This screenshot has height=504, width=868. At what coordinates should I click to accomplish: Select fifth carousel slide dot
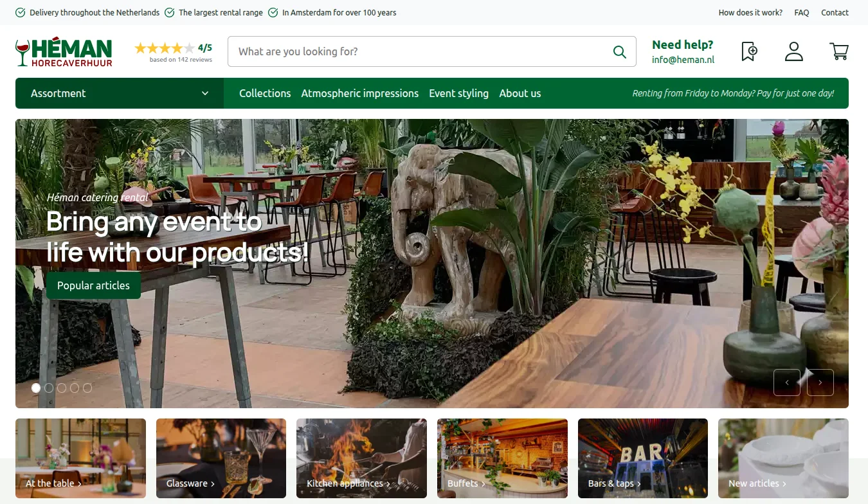(87, 388)
